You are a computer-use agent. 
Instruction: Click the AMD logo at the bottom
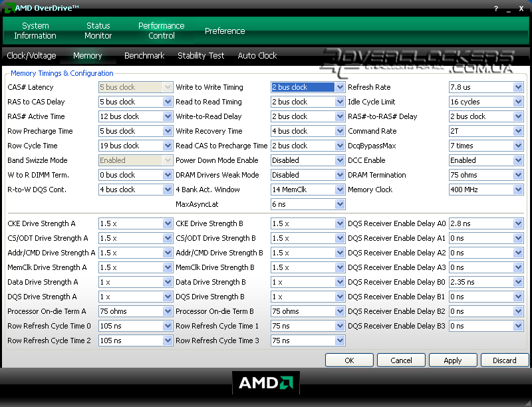pos(266,383)
